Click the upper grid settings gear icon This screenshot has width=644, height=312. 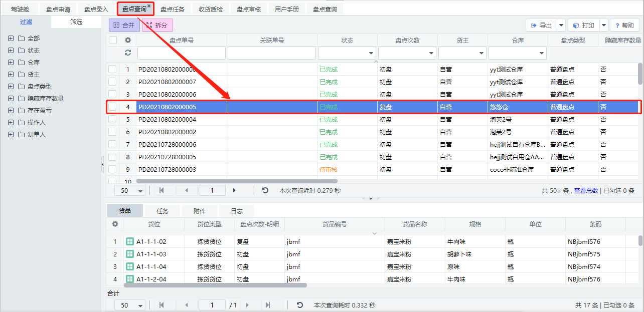coord(128,40)
